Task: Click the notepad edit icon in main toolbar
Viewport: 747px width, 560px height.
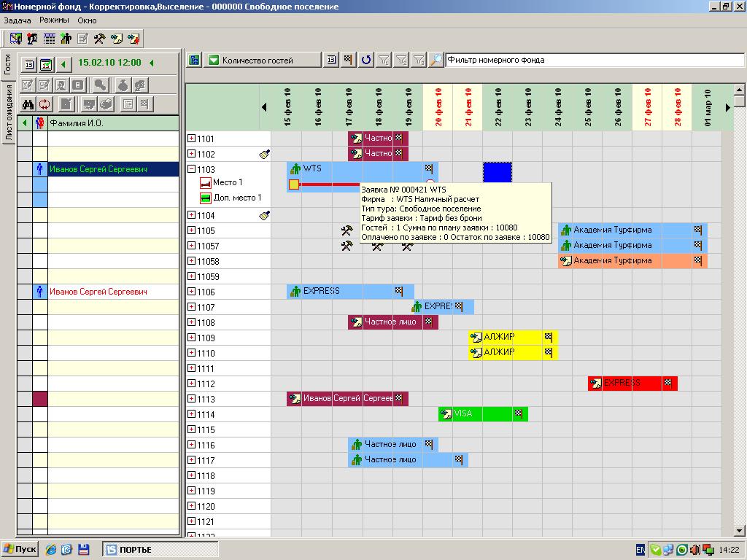Action: 82,39
